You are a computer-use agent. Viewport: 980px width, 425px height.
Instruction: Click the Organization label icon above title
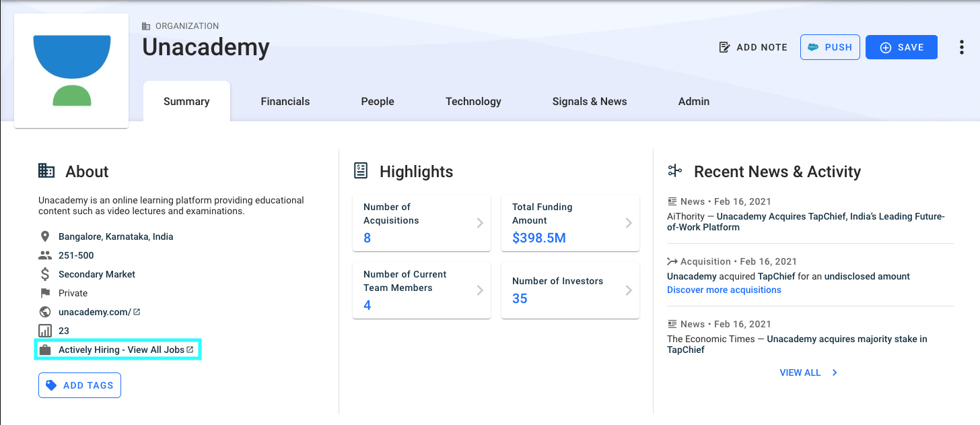(146, 26)
